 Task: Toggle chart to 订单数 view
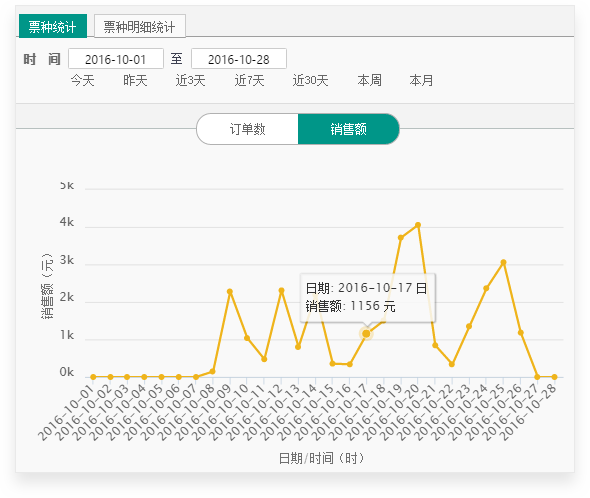(247, 129)
